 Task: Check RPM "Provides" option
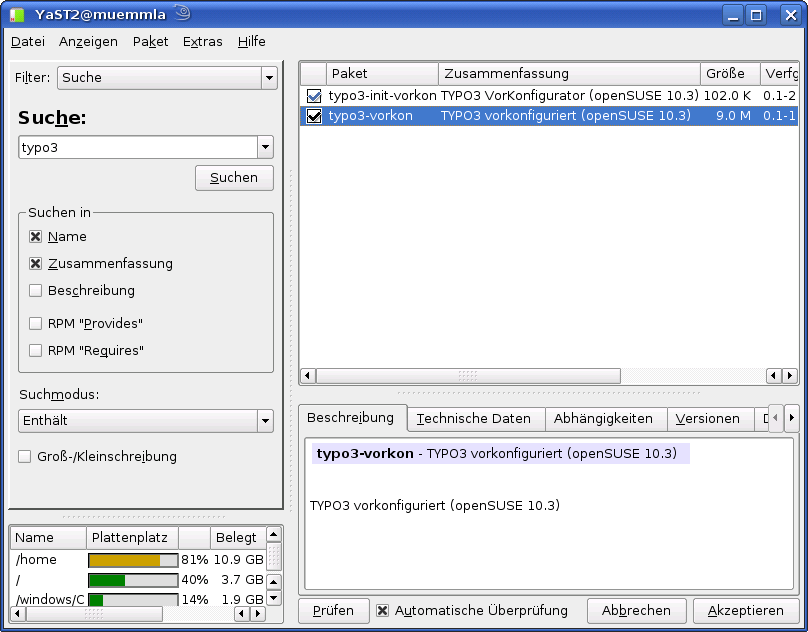click(35, 323)
